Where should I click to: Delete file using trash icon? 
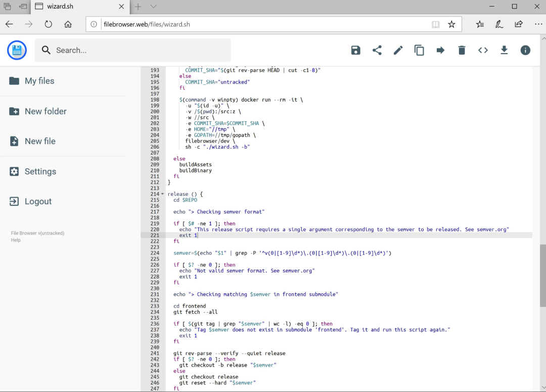[462, 50]
